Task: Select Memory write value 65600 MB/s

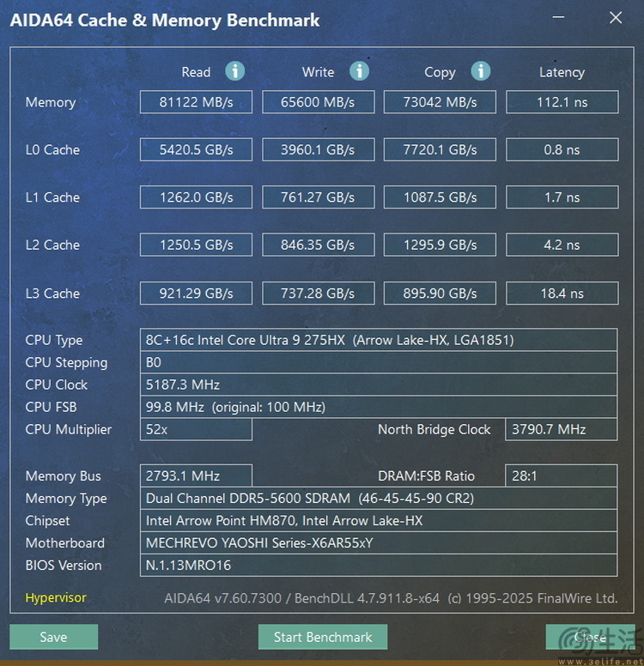Action: tap(319, 102)
